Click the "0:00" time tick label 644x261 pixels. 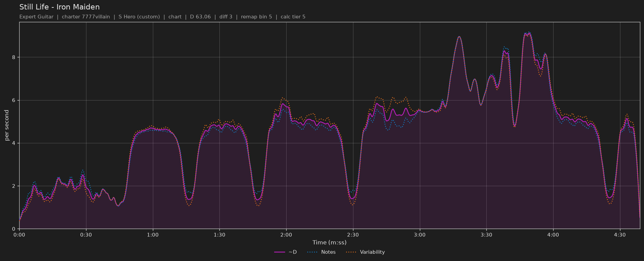19,235
